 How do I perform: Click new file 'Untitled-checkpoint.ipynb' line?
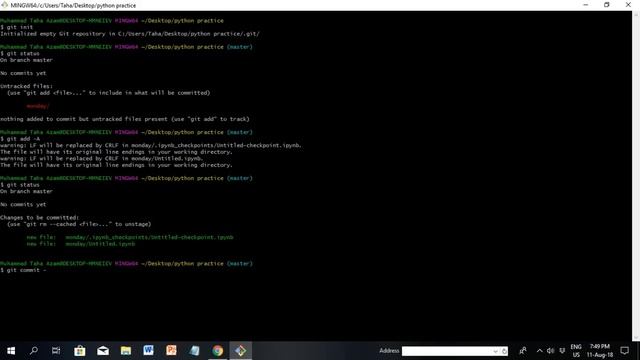(130, 237)
